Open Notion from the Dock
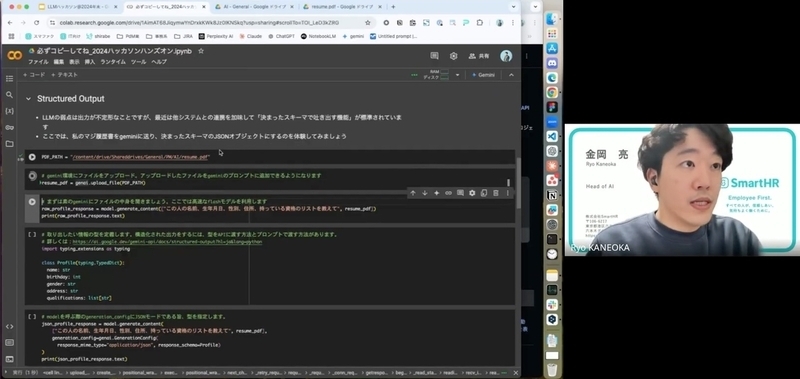 552,196
